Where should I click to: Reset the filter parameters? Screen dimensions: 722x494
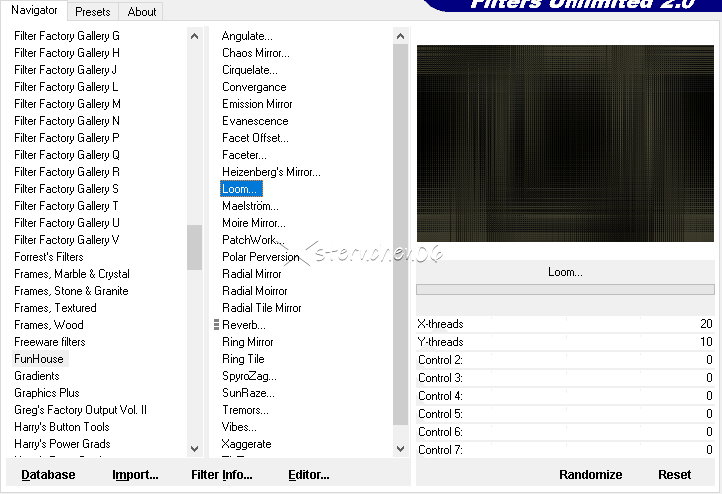[x=674, y=475]
